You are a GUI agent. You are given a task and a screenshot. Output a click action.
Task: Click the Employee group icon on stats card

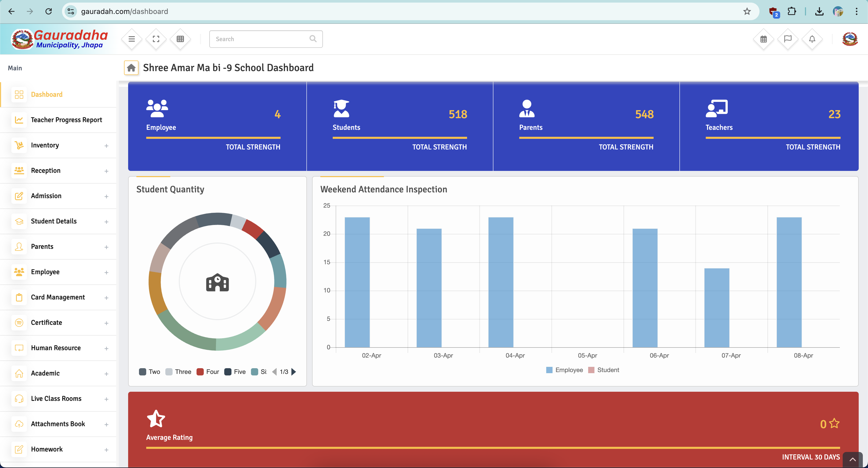point(157,108)
